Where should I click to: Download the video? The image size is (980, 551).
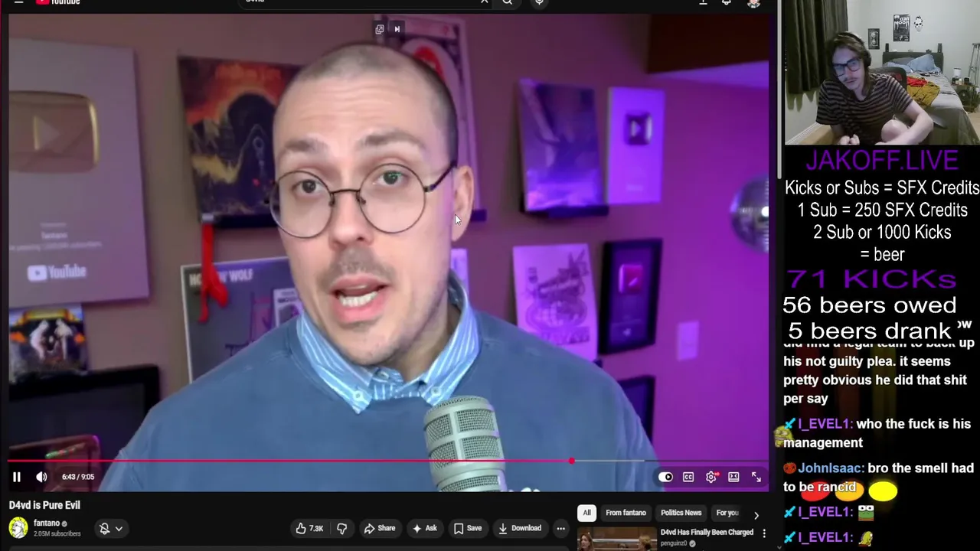tap(520, 528)
